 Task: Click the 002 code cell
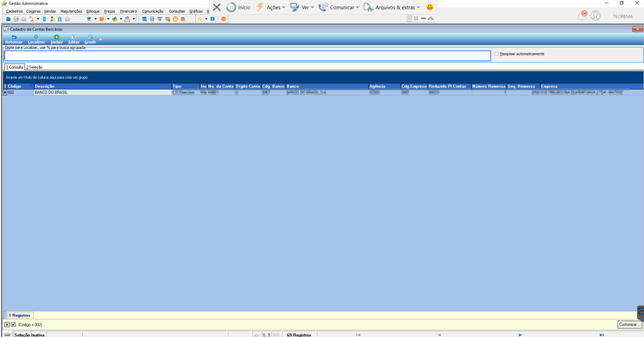click(20, 92)
